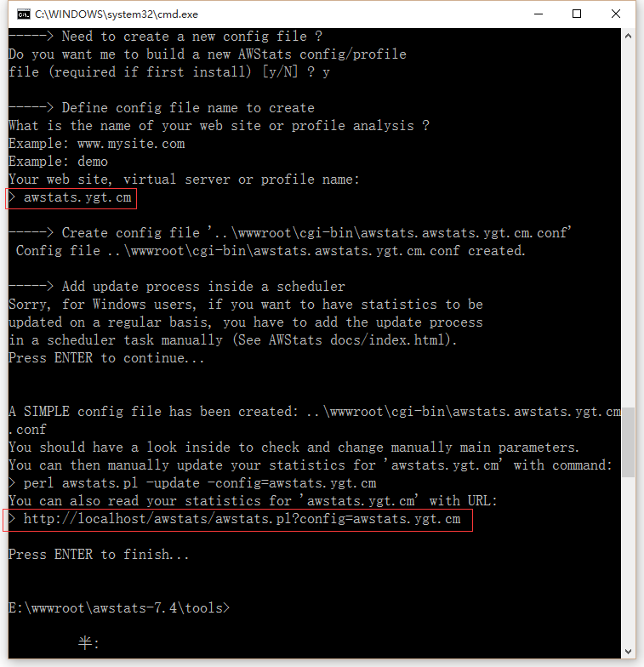644x667 pixels.
Task: Click the perl awstats.pl -update command line
Action: point(192,483)
